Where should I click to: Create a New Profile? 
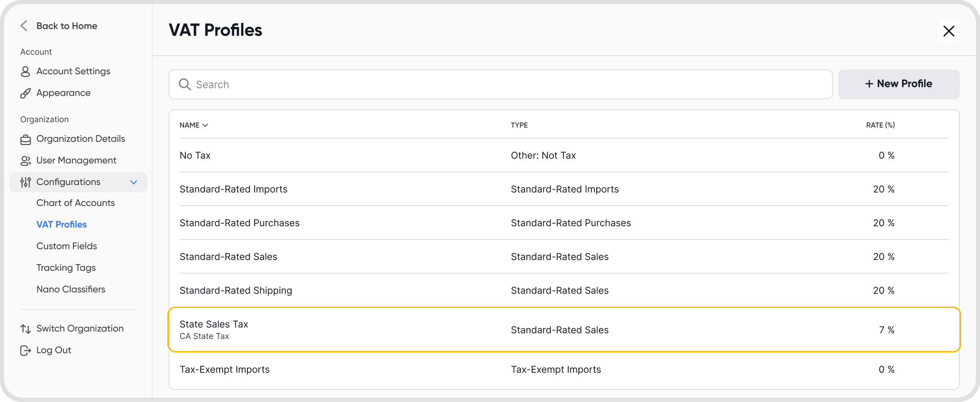tap(899, 84)
